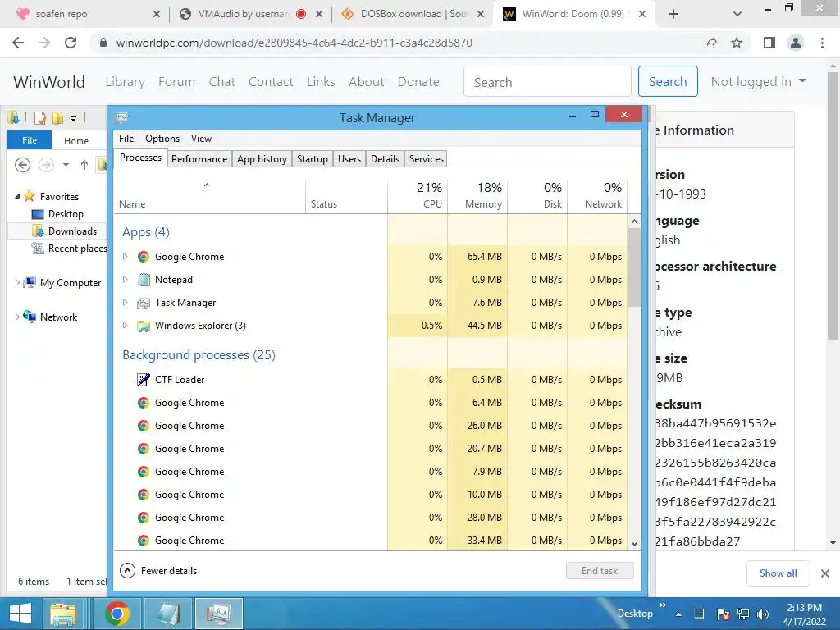
Task: Open Task Manager Options menu
Action: point(162,139)
